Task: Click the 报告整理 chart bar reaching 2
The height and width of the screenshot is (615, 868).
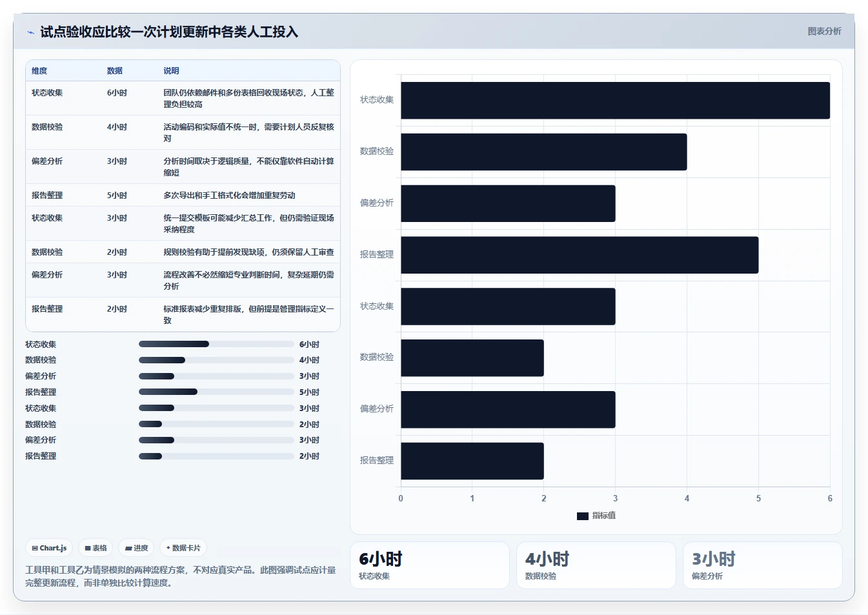Action: 472,461
